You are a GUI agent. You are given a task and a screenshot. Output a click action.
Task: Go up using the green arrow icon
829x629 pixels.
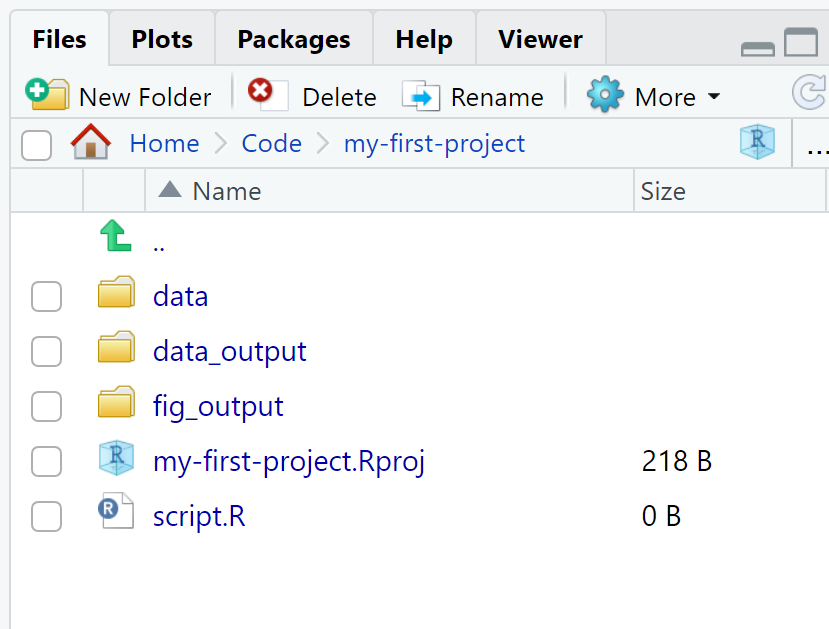click(x=116, y=236)
